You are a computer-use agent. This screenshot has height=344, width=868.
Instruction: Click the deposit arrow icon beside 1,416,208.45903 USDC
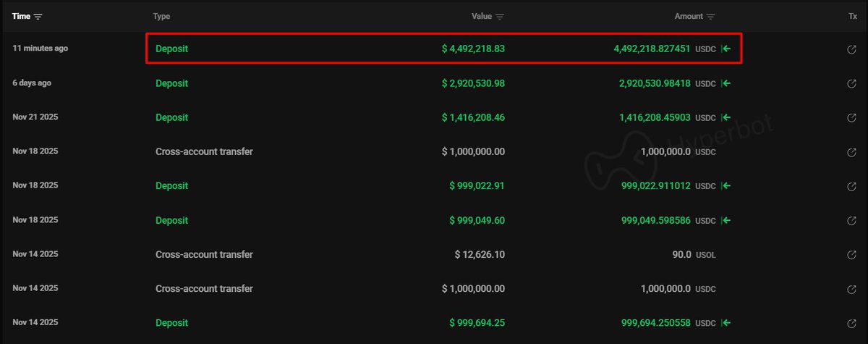(726, 117)
